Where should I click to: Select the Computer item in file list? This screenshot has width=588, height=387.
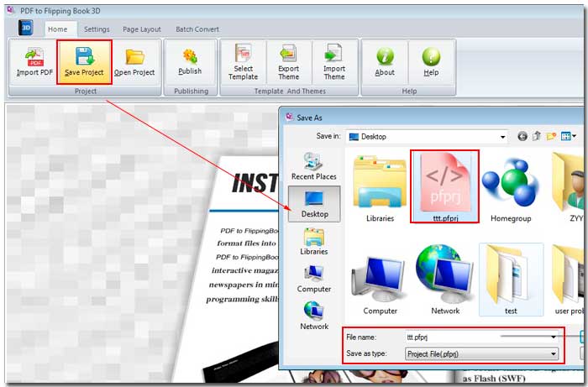(380, 285)
